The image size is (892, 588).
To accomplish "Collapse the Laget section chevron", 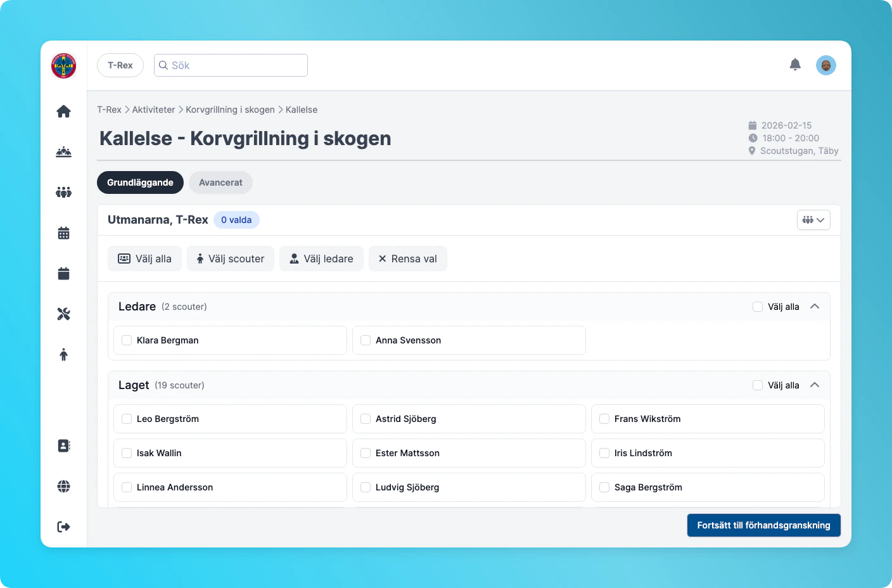I will click(x=815, y=385).
